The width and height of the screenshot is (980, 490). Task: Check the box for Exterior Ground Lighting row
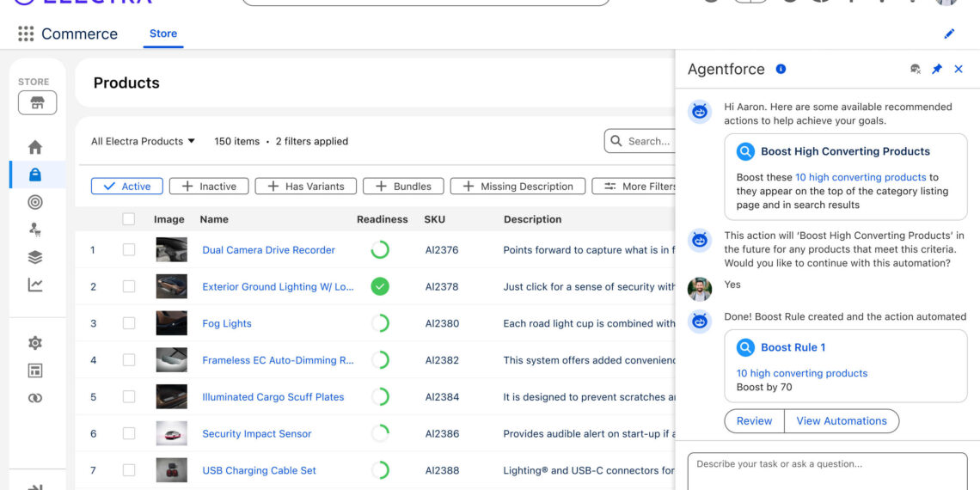point(129,287)
